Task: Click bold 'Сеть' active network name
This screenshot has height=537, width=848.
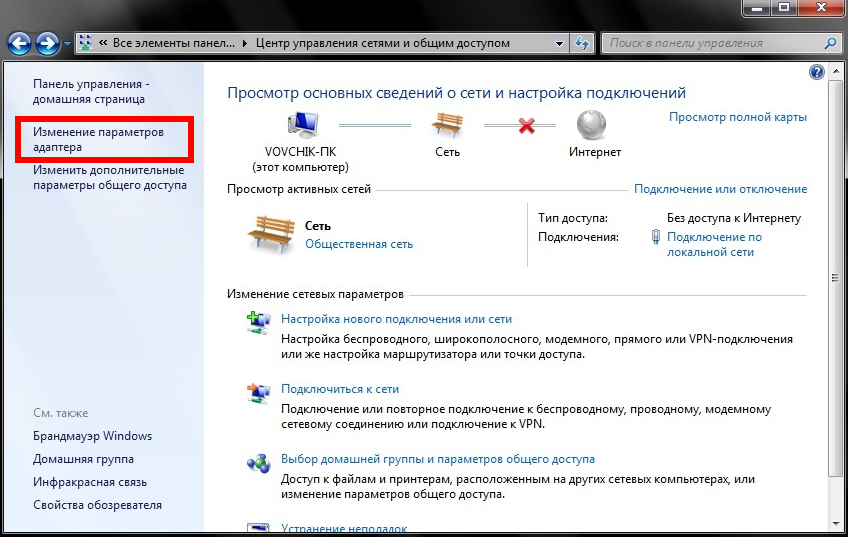Action: click(x=318, y=226)
